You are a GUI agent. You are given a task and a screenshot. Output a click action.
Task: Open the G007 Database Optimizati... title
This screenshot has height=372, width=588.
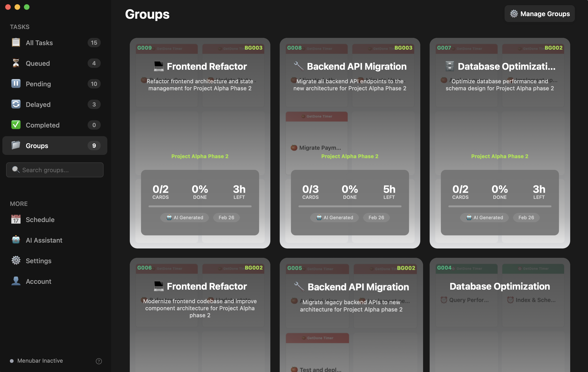coord(506,66)
